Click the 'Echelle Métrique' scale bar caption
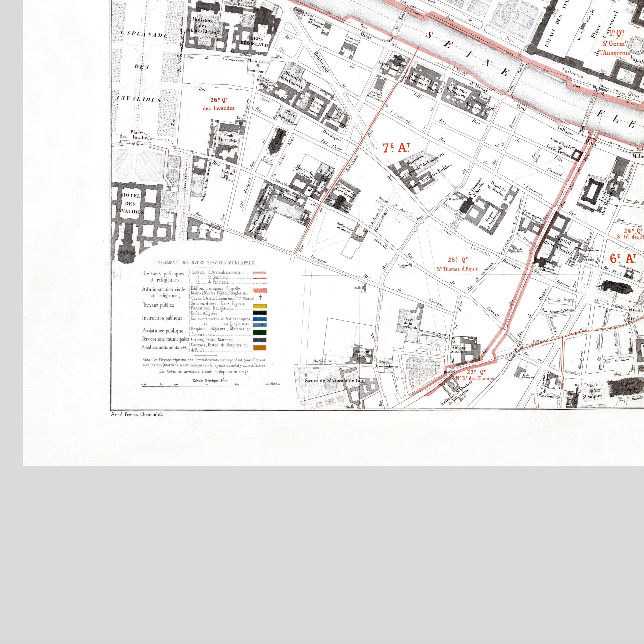 coord(210,380)
